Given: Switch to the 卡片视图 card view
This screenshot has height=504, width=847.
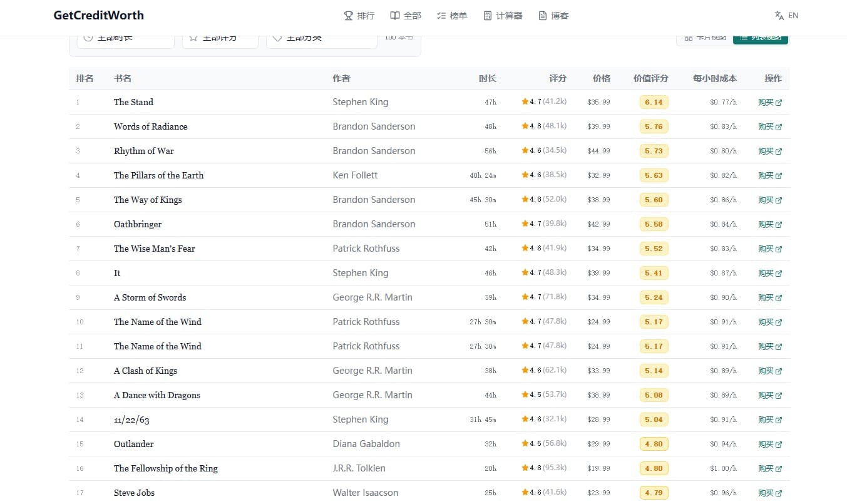Looking at the screenshot, I should pyautogui.click(x=705, y=39).
